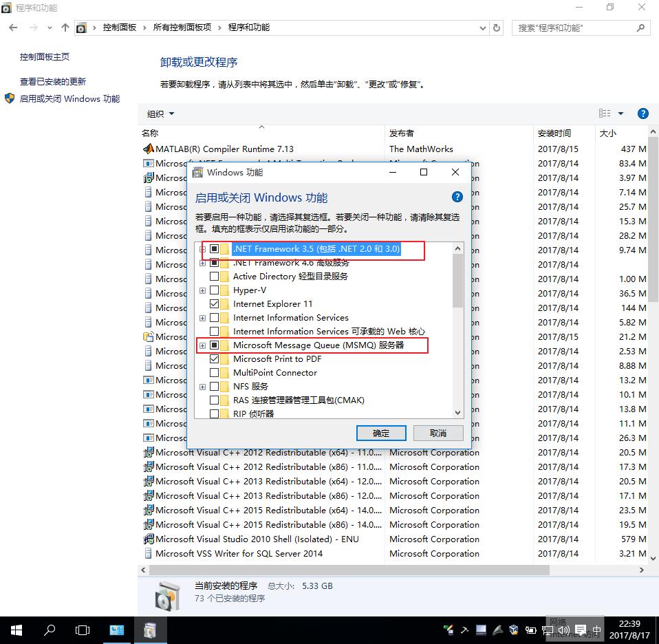This screenshot has width=659, height=644.
Task: Expand the .NET Framework 3.5 tree node
Action: click(202, 250)
